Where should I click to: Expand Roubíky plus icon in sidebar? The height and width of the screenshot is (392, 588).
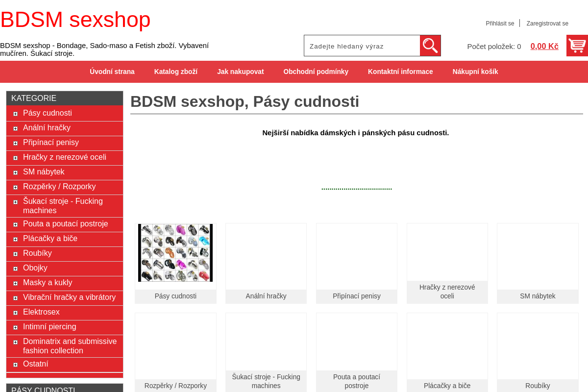(15, 254)
